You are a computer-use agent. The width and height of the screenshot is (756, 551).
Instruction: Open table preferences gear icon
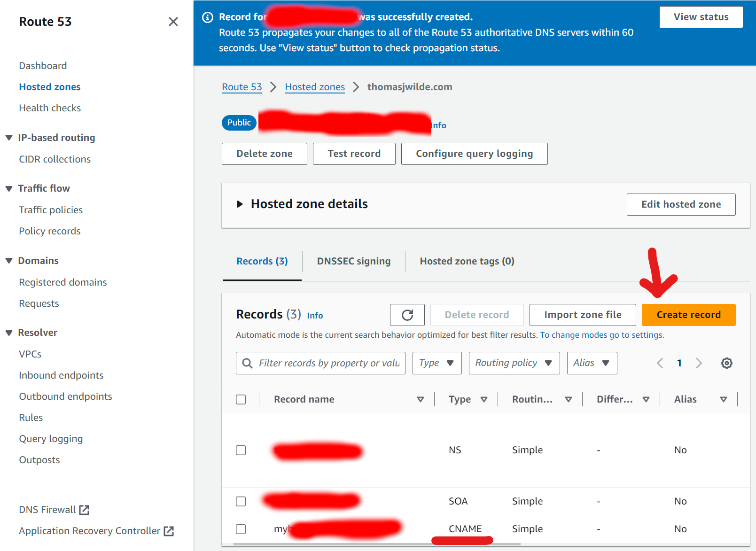click(726, 363)
